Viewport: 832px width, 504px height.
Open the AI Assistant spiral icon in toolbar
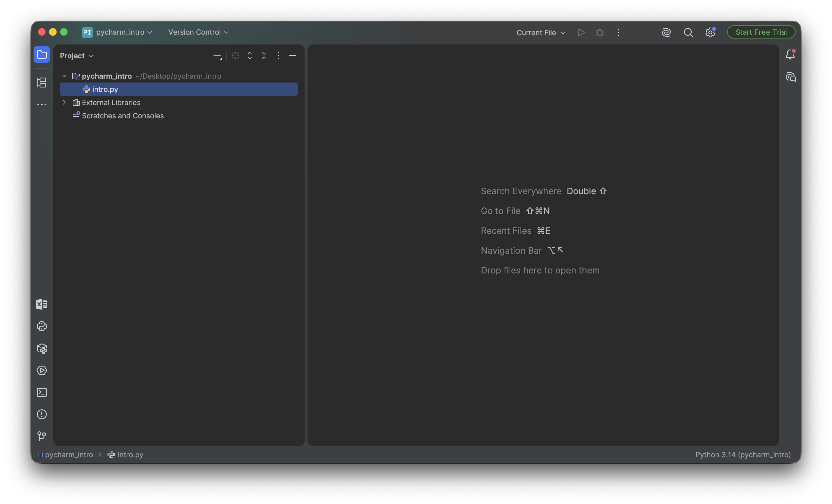[666, 32]
